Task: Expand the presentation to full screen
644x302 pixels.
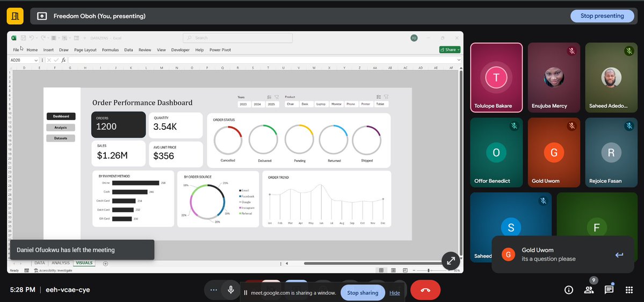Action: point(451,261)
